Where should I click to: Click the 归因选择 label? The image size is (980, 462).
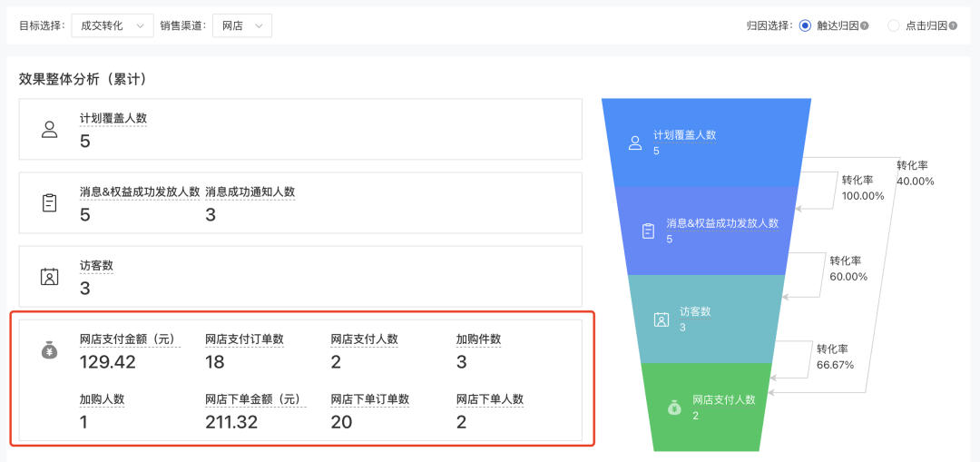770,25
